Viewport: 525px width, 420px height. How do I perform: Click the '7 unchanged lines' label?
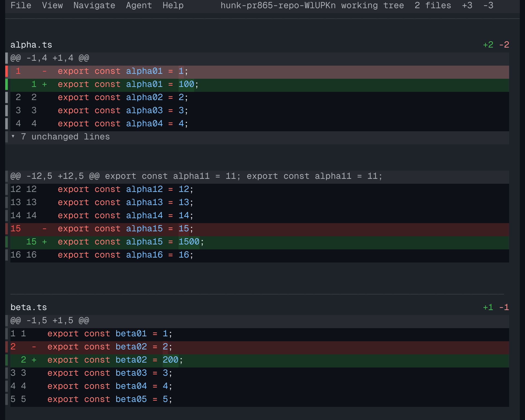point(65,137)
